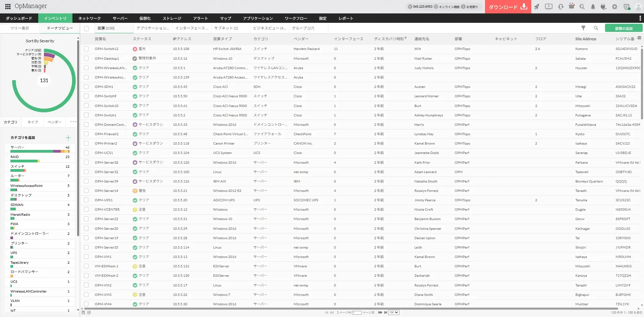Click the ダウンロード button
This screenshot has width=644, height=317.
click(x=508, y=7)
